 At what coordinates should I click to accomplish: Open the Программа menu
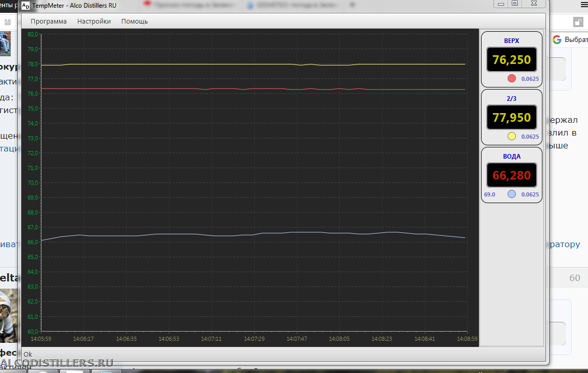coord(49,21)
